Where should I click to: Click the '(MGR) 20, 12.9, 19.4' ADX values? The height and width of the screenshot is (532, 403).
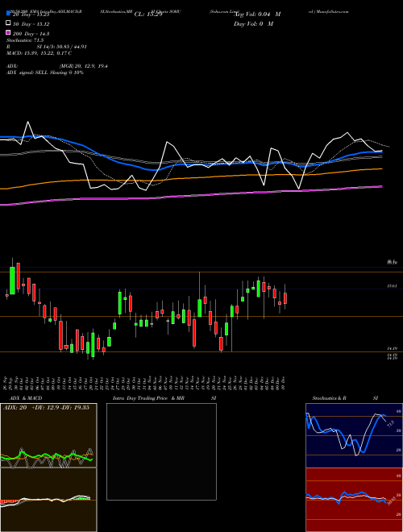tap(84, 66)
